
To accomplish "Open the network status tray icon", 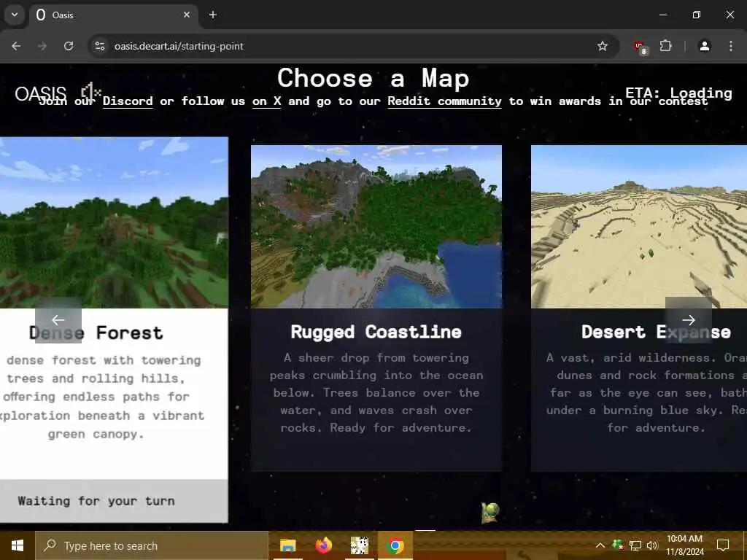I will pos(635,545).
